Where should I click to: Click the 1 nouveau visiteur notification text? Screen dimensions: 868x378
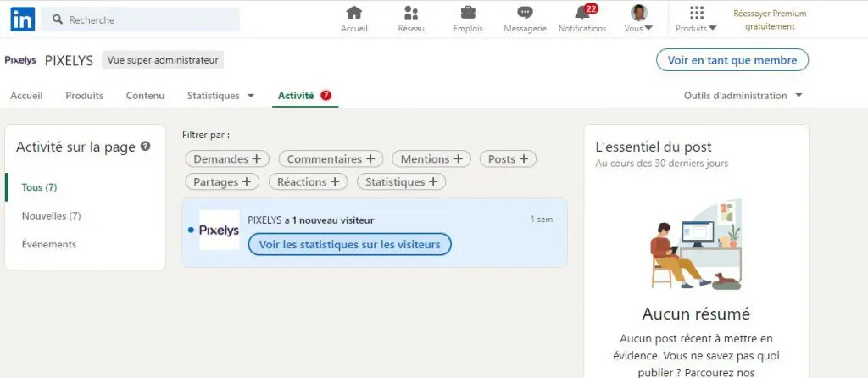tap(332, 220)
